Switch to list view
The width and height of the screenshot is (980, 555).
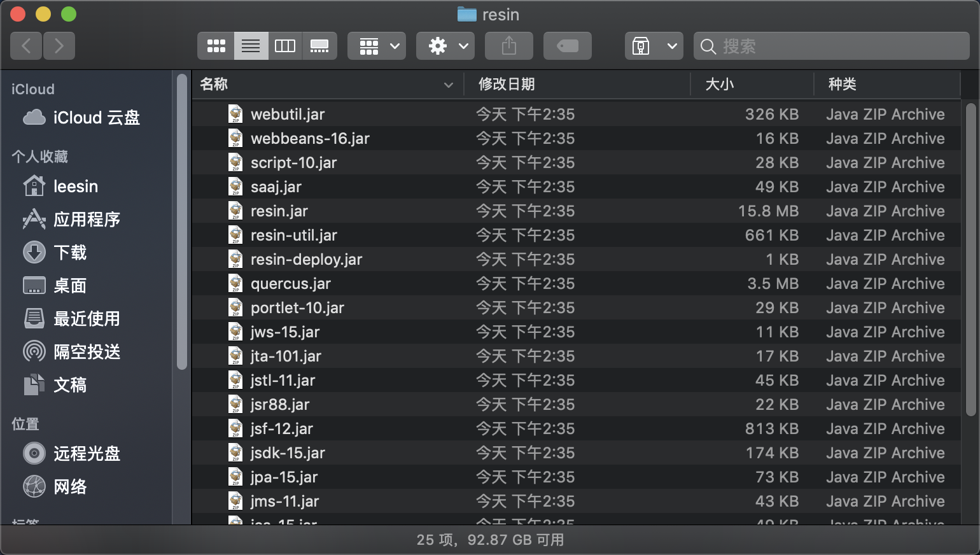point(251,46)
